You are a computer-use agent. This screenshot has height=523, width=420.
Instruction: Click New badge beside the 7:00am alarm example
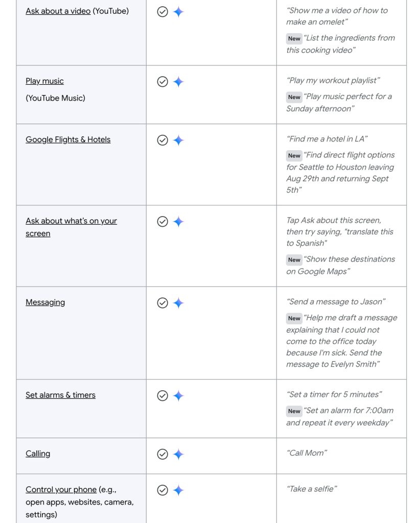(x=294, y=411)
